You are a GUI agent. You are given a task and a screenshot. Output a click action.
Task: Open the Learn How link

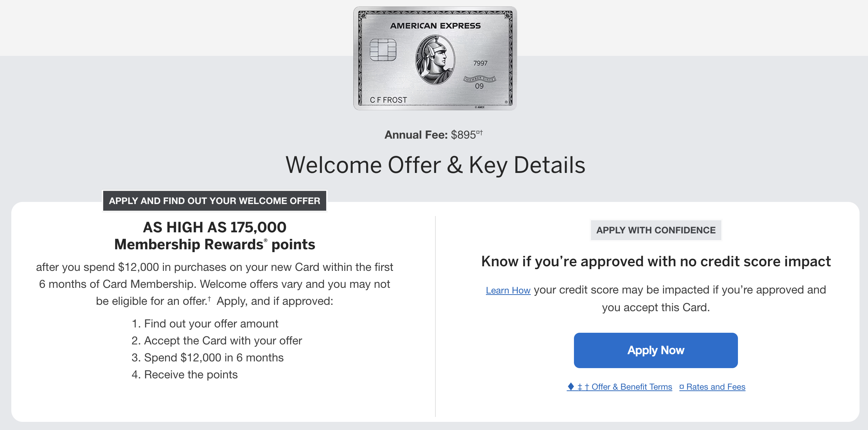[508, 290]
